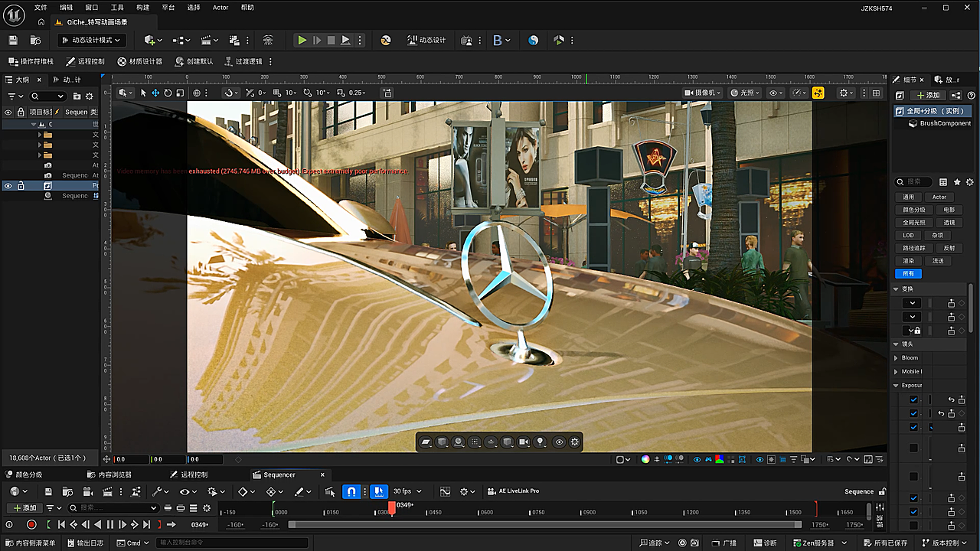The height and width of the screenshot is (551, 980).
Task: Open the 材质设计器 tool
Action: click(139, 61)
